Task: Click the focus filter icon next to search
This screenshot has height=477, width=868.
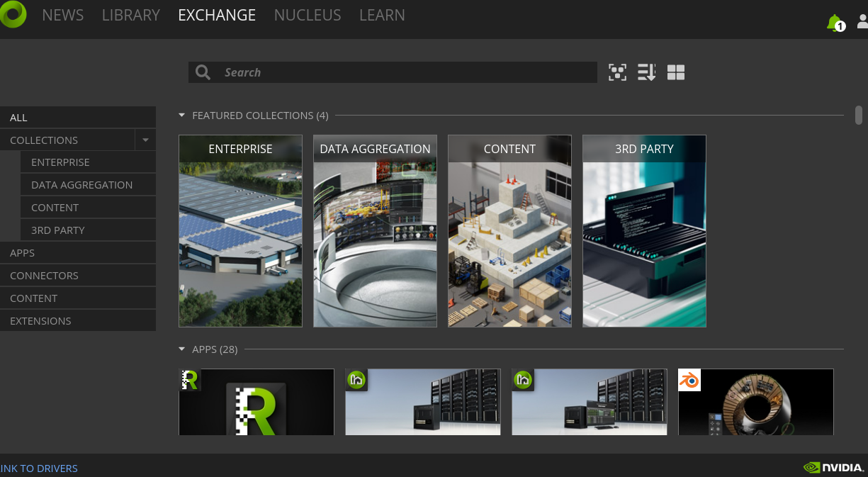Action: coord(617,72)
